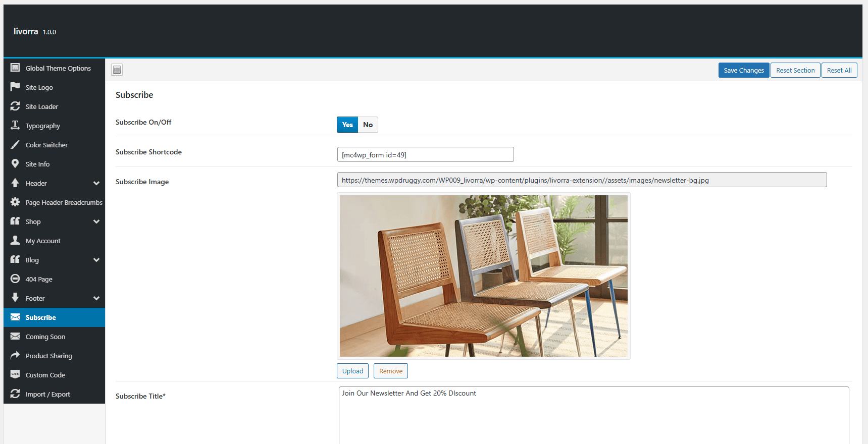Image resolution: width=868 pixels, height=444 pixels.
Task: Click the Typography text icon
Action: [x=15, y=125]
